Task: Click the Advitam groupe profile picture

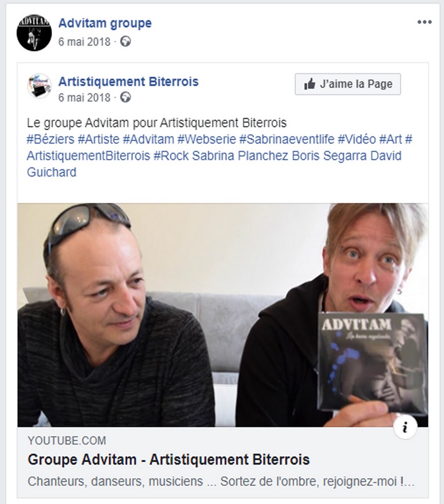Action: [34, 33]
